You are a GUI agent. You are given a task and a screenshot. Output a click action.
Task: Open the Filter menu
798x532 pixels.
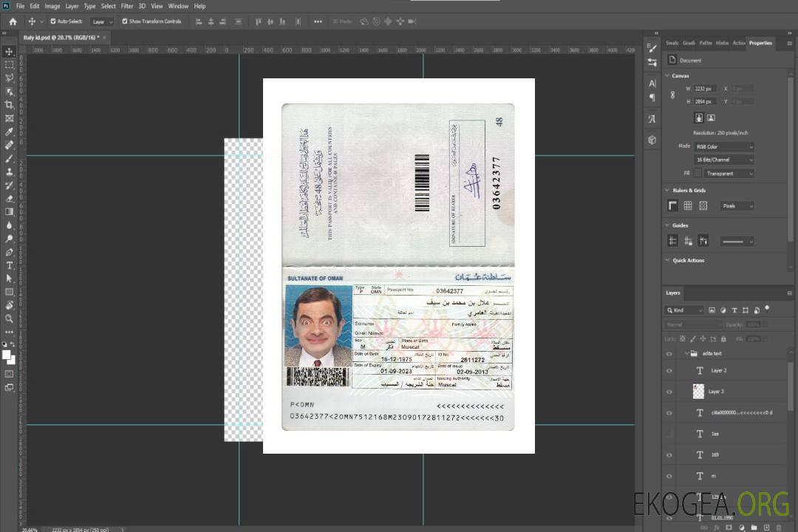(x=127, y=6)
